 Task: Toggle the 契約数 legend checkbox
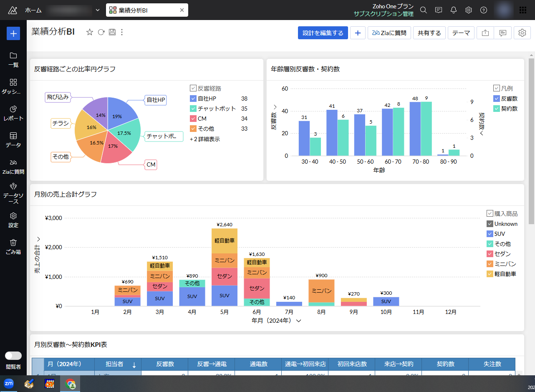click(x=496, y=109)
